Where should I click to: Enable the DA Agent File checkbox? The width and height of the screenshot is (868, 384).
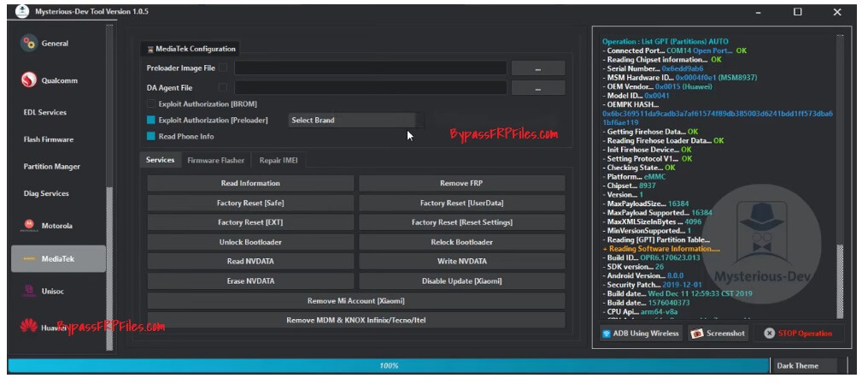click(x=223, y=87)
